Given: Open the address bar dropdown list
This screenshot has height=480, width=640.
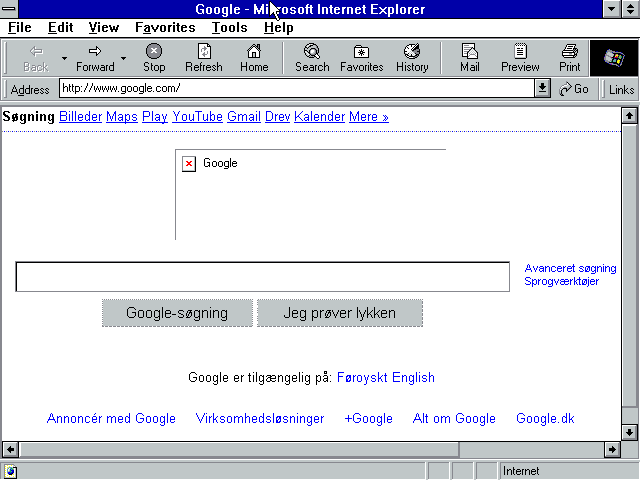Looking at the screenshot, I should point(542,88).
